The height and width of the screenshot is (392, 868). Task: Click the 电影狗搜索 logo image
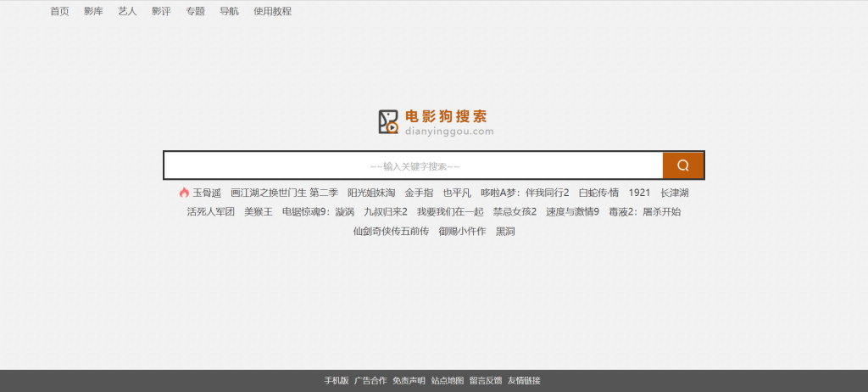pyautogui.click(x=436, y=122)
